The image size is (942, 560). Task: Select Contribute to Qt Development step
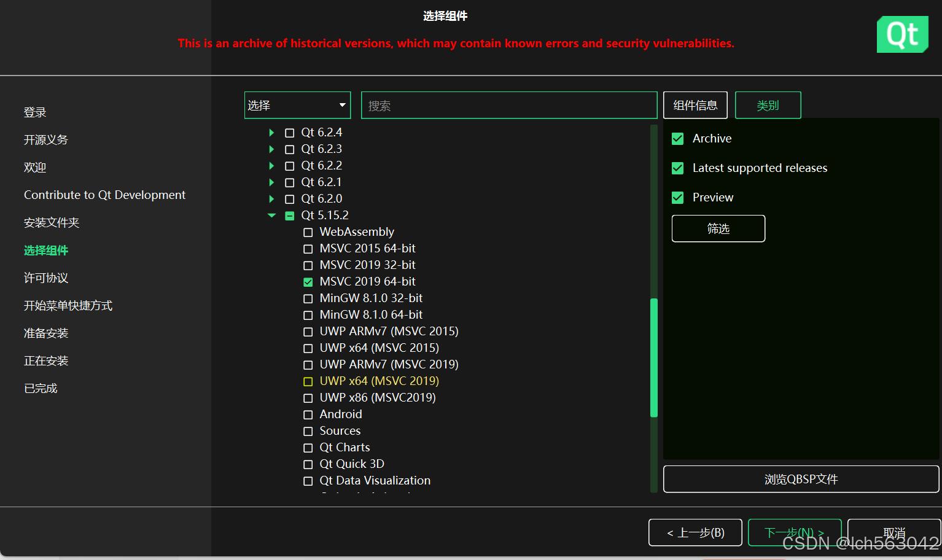104,195
